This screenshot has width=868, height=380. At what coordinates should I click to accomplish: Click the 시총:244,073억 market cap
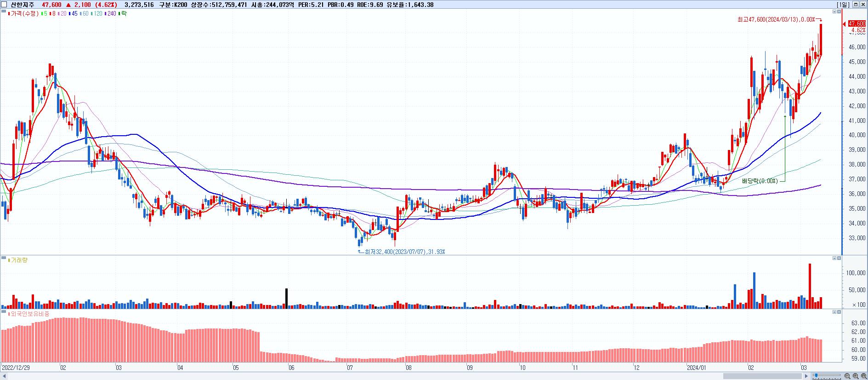point(272,5)
